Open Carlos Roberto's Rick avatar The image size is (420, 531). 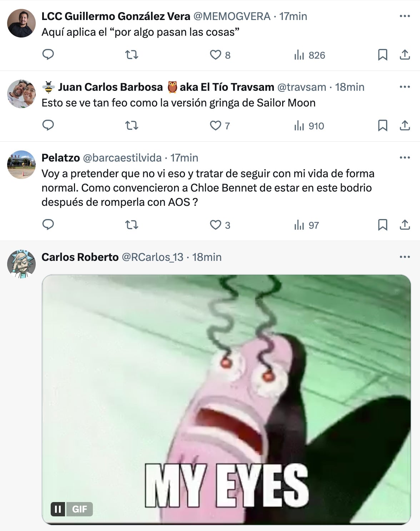pos(21,264)
